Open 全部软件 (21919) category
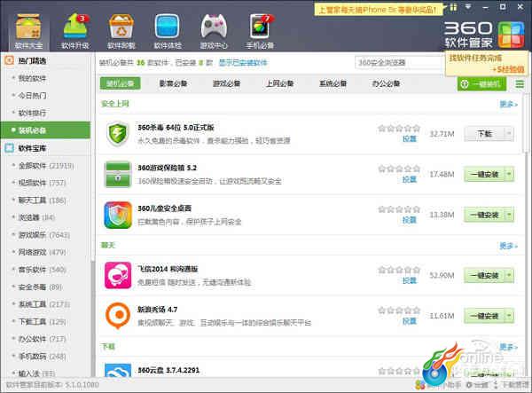The image size is (532, 393). pos(46,166)
